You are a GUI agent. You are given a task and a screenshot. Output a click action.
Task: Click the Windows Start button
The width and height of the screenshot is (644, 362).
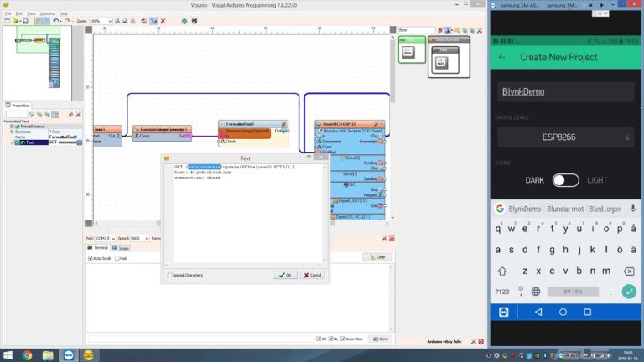8,355
